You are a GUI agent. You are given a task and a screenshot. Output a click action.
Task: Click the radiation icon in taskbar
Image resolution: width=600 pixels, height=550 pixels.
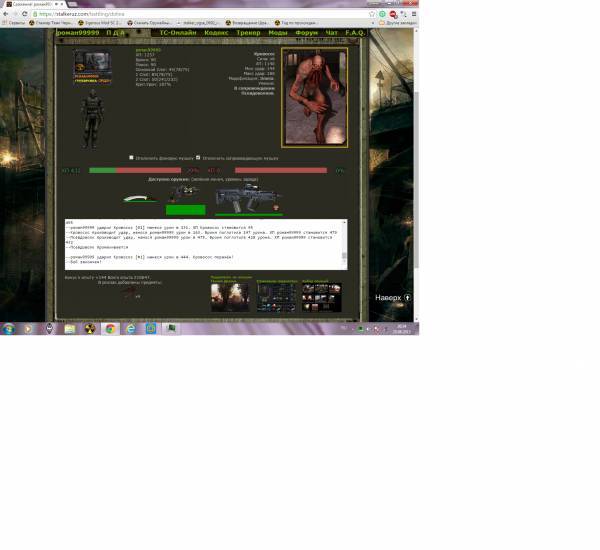pos(89,328)
